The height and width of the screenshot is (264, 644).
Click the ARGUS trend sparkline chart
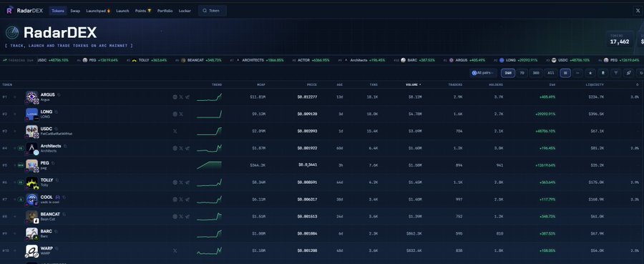point(209,97)
